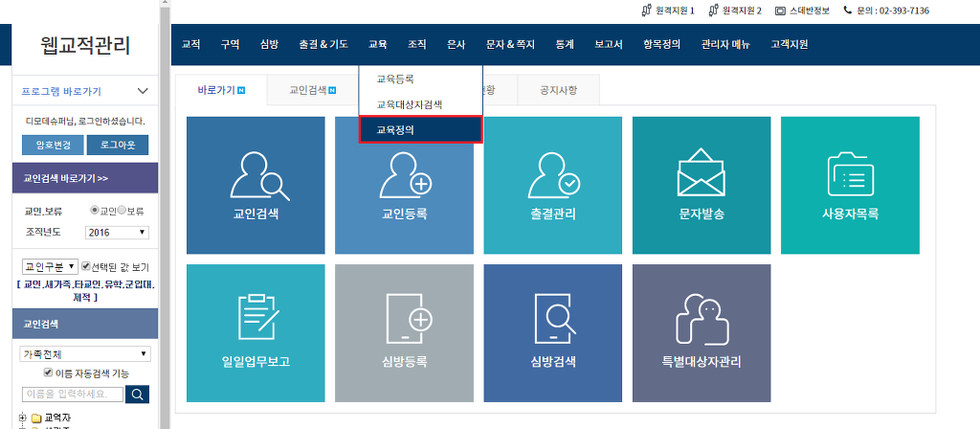Click the sidebar vertical scrollbar
The height and width of the screenshot is (429, 980).
click(165, 214)
